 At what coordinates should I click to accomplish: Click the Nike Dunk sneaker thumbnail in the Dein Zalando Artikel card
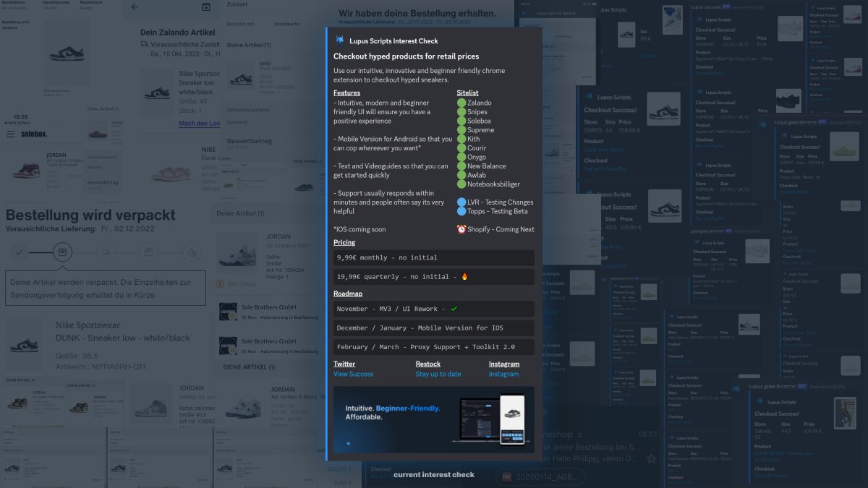(x=158, y=93)
